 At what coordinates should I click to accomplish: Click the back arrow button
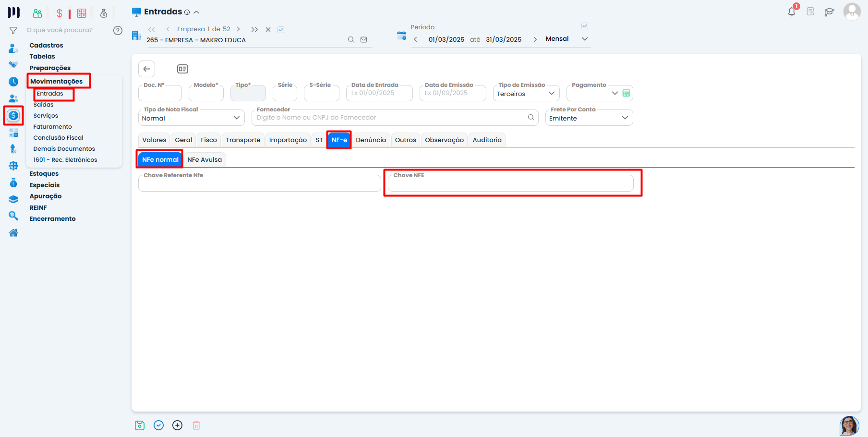coord(147,69)
